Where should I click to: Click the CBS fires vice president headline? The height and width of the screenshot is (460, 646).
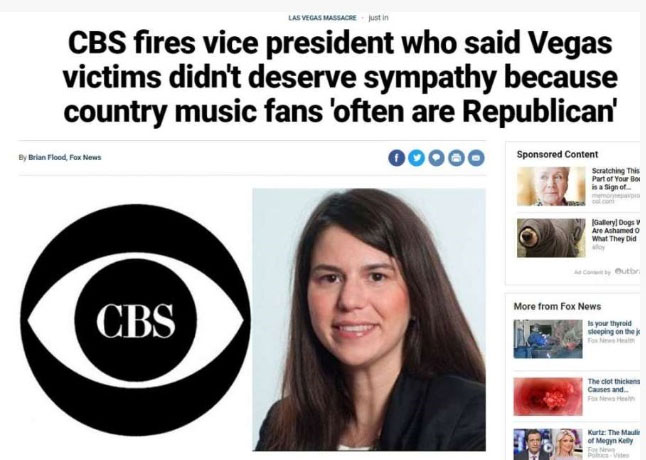point(340,77)
